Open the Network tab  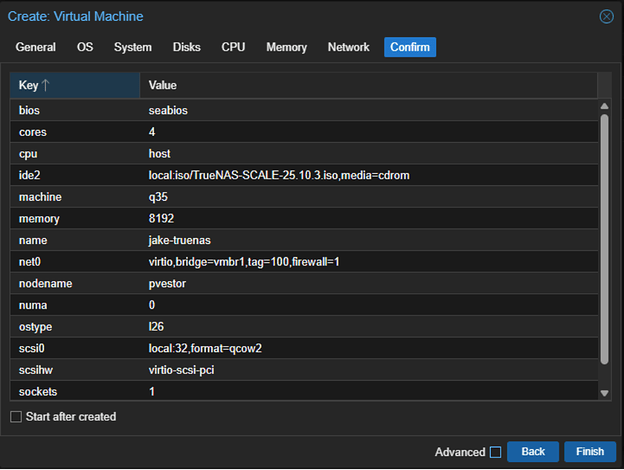(x=348, y=47)
